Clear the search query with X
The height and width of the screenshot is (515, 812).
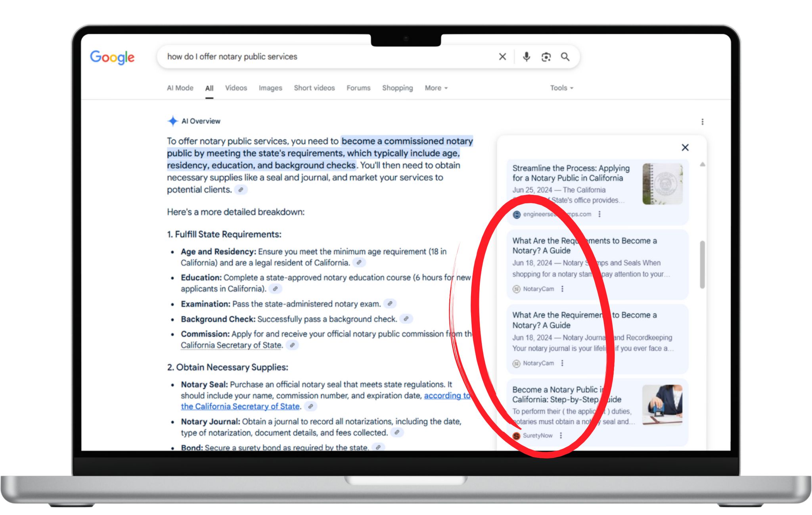click(x=502, y=57)
